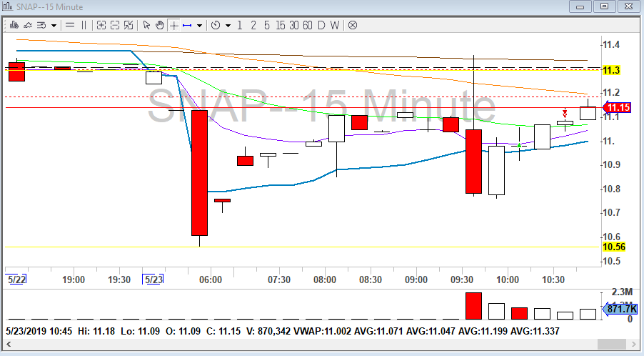Click the tall red 09:30 volume bar

coord(473,306)
